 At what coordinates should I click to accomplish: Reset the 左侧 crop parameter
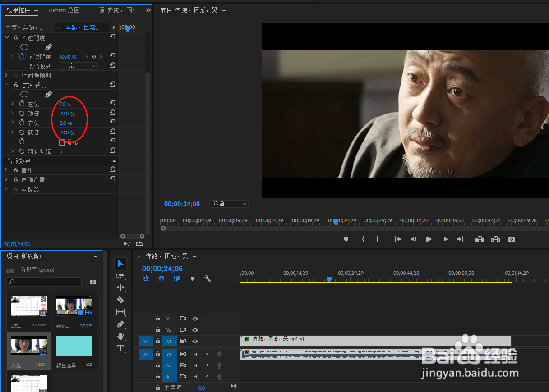(113, 103)
